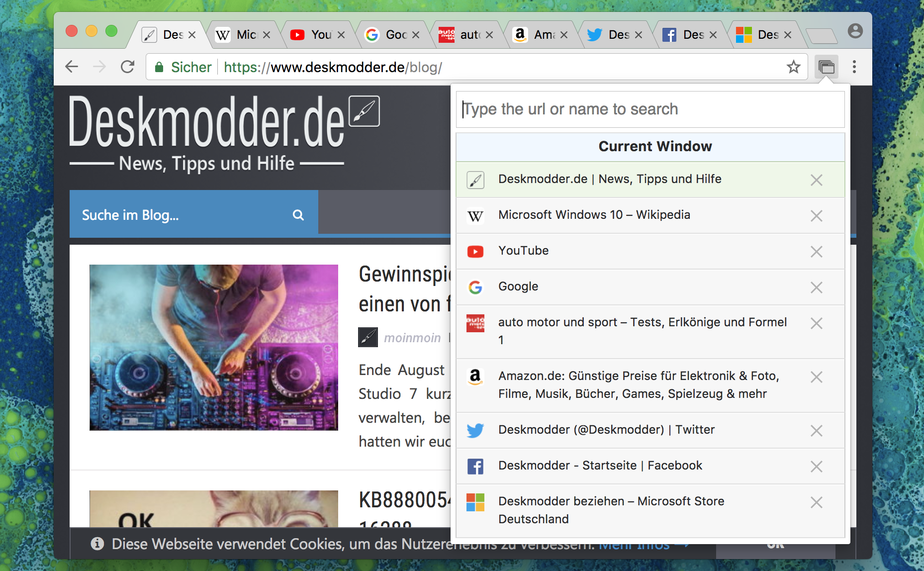
Task: Reload the current page
Action: click(x=128, y=67)
